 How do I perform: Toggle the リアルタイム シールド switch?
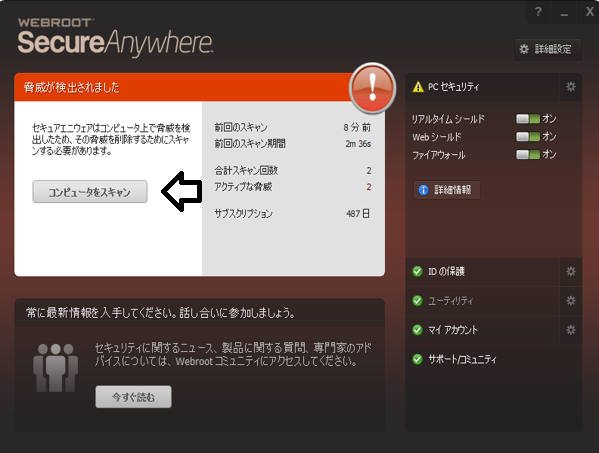pos(528,119)
